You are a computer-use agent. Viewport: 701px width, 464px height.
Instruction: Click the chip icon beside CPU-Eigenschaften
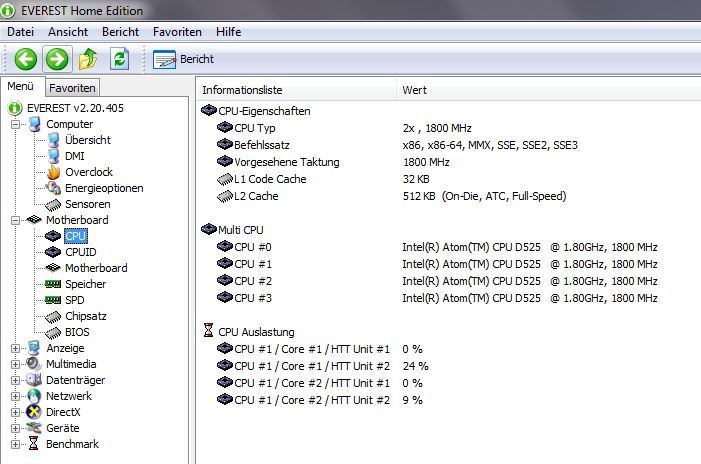coord(208,110)
